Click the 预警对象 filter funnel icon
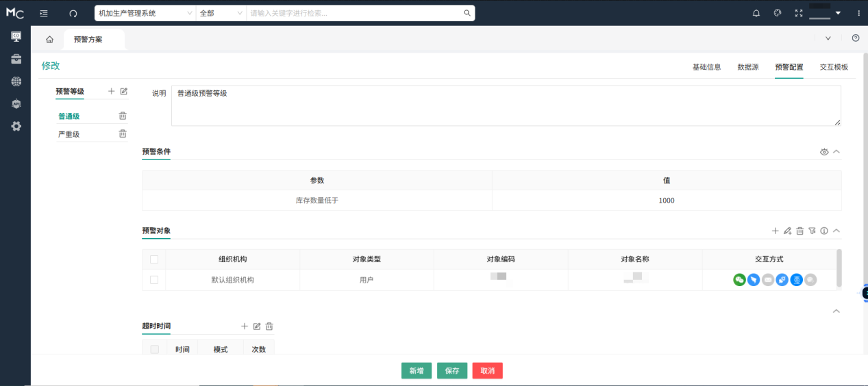868x386 pixels. click(x=812, y=231)
